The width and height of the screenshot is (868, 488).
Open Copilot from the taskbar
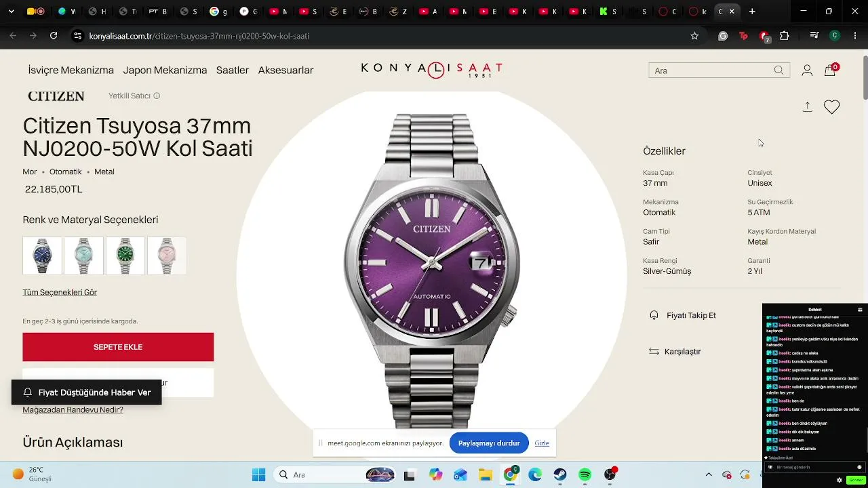tap(435, 474)
